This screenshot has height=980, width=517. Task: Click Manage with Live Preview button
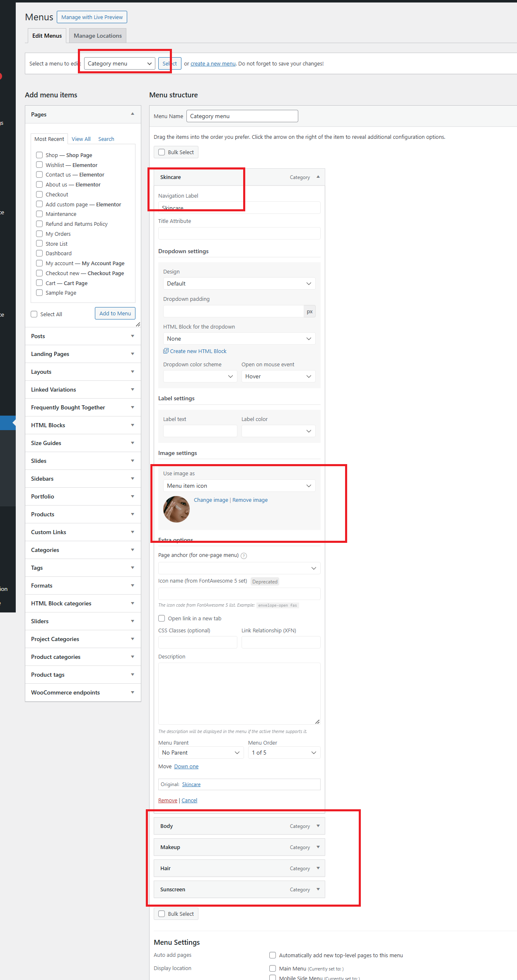[x=92, y=17]
